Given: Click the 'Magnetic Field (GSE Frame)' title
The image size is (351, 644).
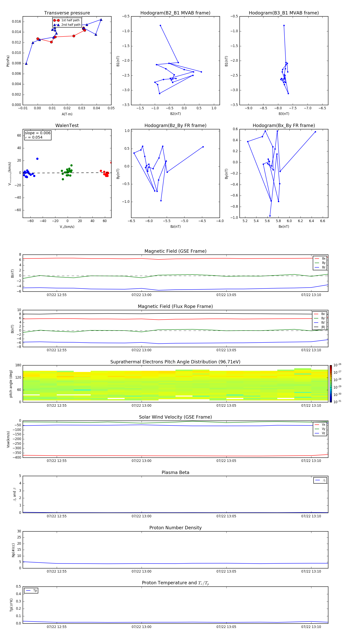Looking at the screenshot, I should point(175,251).
